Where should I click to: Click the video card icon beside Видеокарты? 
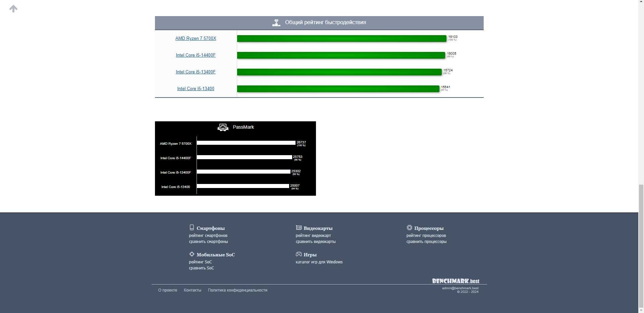point(299,228)
